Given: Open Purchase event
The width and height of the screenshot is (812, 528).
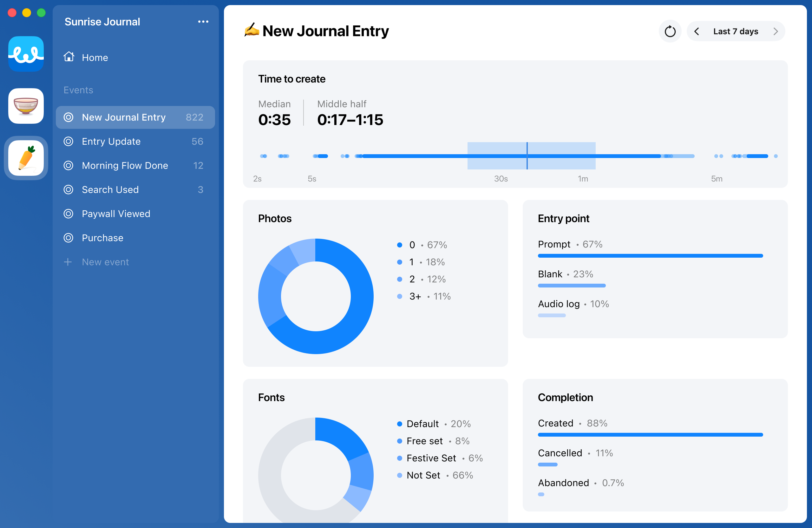Looking at the screenshot, I should click(x=135, y=238).
